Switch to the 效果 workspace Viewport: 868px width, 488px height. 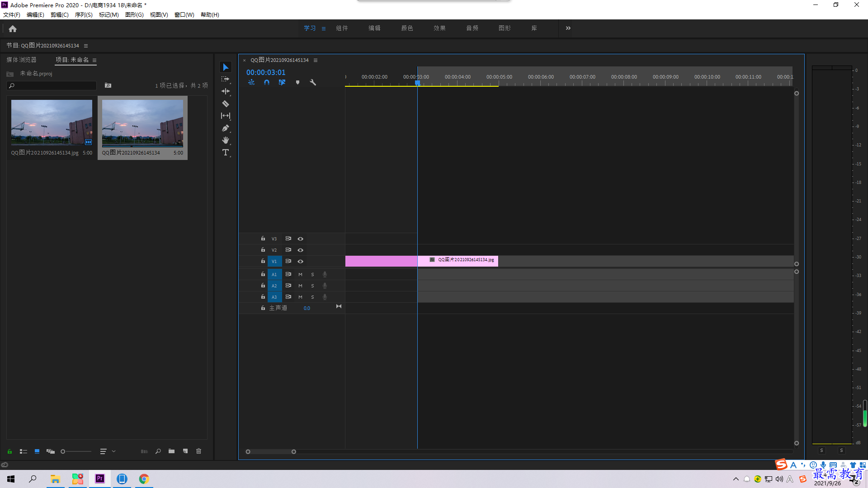pos(439,28)
